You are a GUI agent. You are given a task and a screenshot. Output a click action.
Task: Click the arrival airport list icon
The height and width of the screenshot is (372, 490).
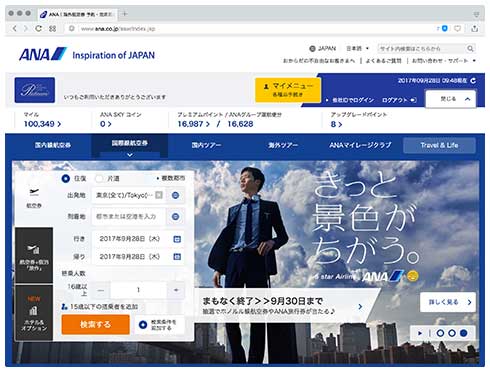tap(175, 217)
